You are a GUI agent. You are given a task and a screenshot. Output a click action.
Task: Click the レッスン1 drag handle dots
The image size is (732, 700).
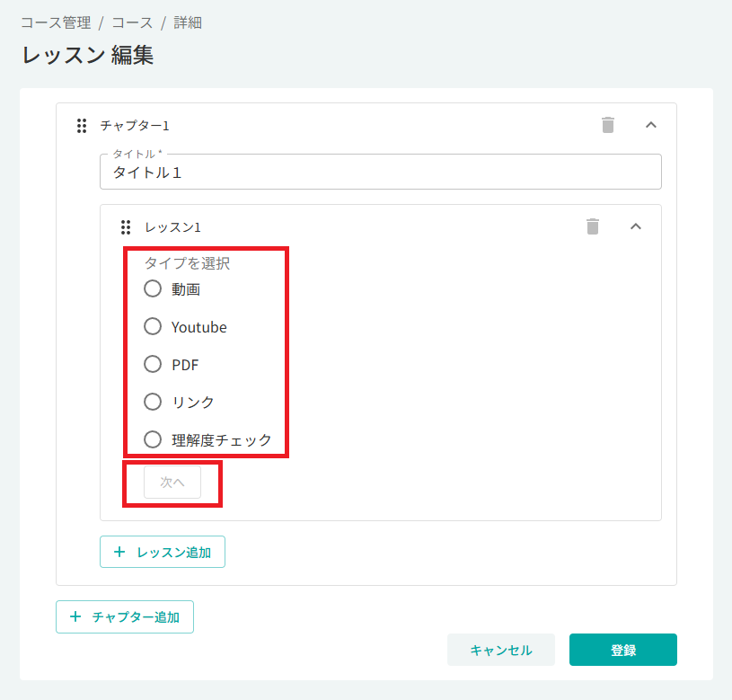click(126, 227)
